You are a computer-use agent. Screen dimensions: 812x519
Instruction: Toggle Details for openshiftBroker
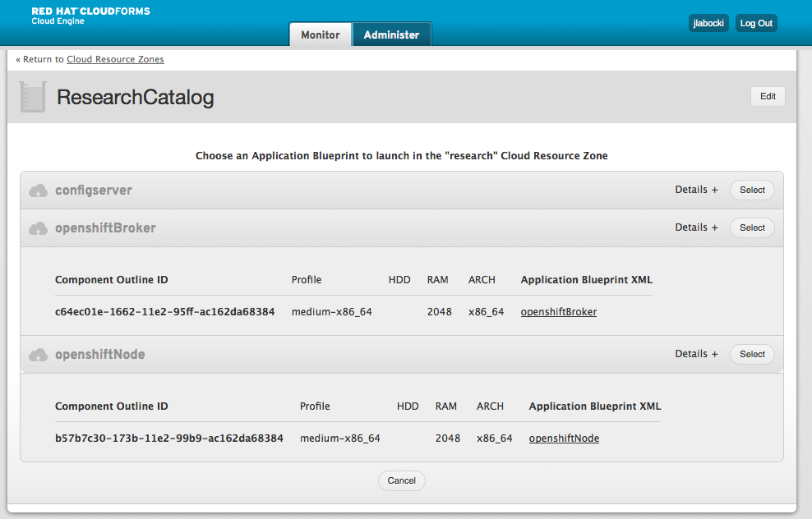click(x=696, y=227)
